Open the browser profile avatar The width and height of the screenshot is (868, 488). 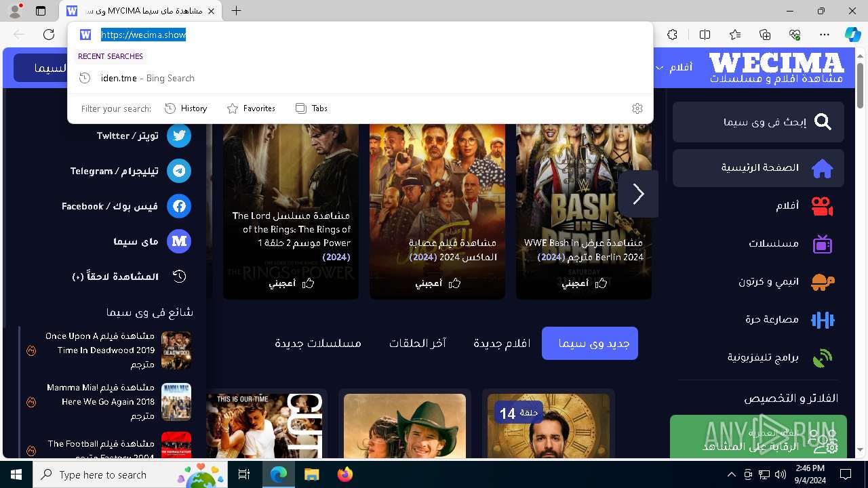point(15,11)
